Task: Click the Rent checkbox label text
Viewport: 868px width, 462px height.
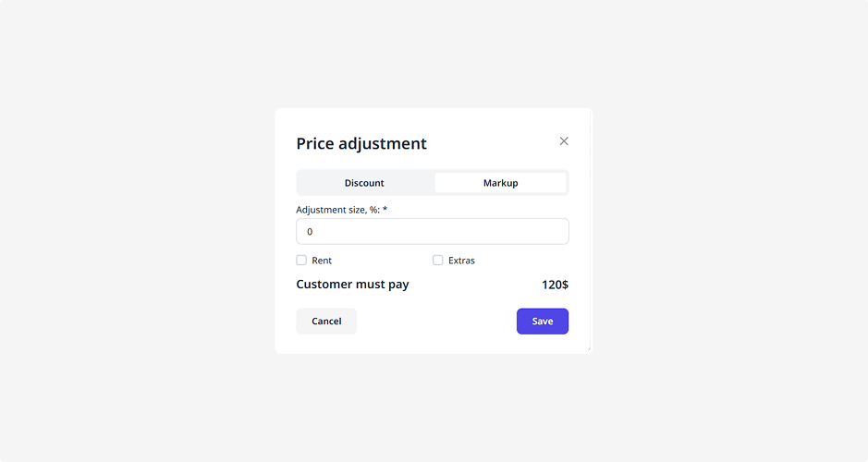Action: coord(322,261)
